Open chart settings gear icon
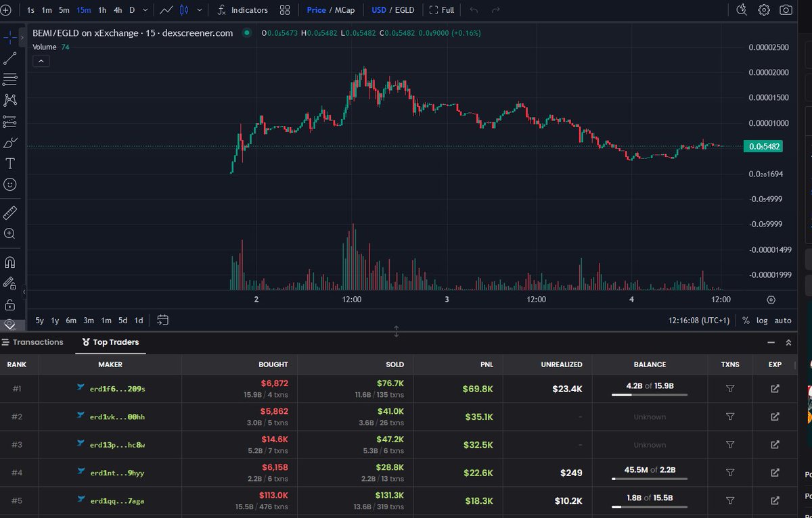The image size is (812, 518). point(764,10)
